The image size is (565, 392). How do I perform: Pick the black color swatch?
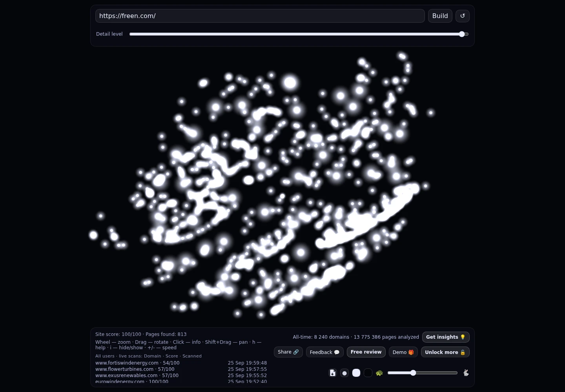click(x=368, y=373)
